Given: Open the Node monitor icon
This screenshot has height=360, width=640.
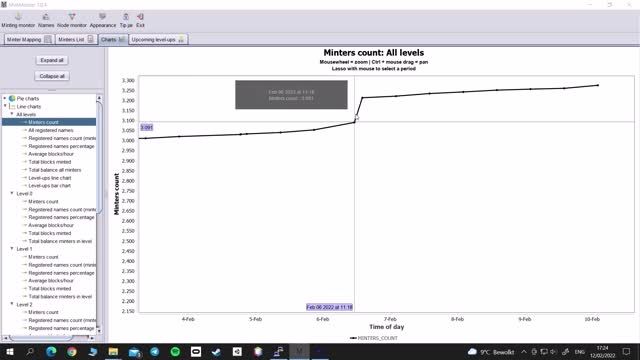Looking at the screenshot, I should pyautogui.click(x=72, y=20).
